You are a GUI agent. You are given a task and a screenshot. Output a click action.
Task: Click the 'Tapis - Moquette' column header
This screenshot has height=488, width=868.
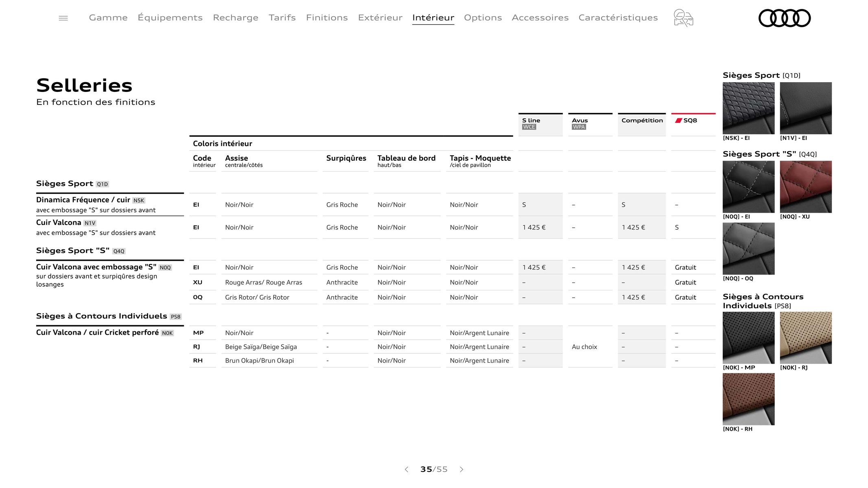[480, 158]
